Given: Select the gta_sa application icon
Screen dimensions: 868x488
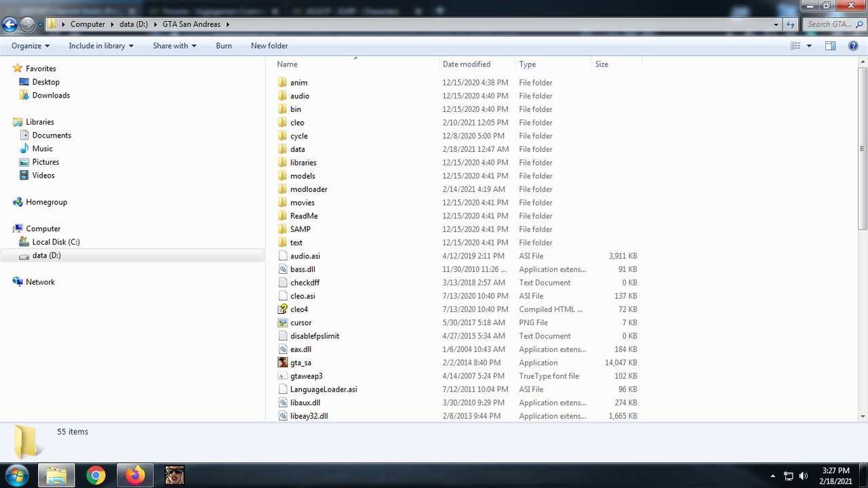Looking at the screenshot, I should (283, 363).
